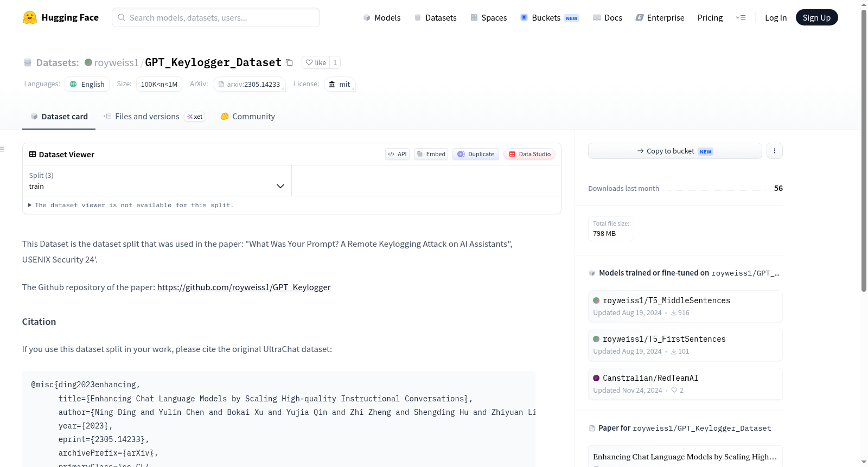Open Datasets in top navigation
The height and width of the screenshot is (467, 868).
click(435, 17)
